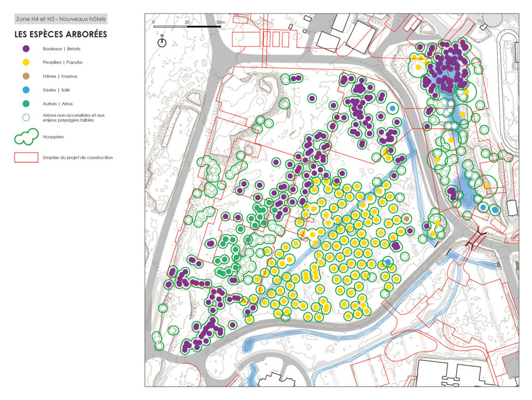Click the yellow Peupliers legend circle
532x400 pixels.
click(x=26, y=62)
